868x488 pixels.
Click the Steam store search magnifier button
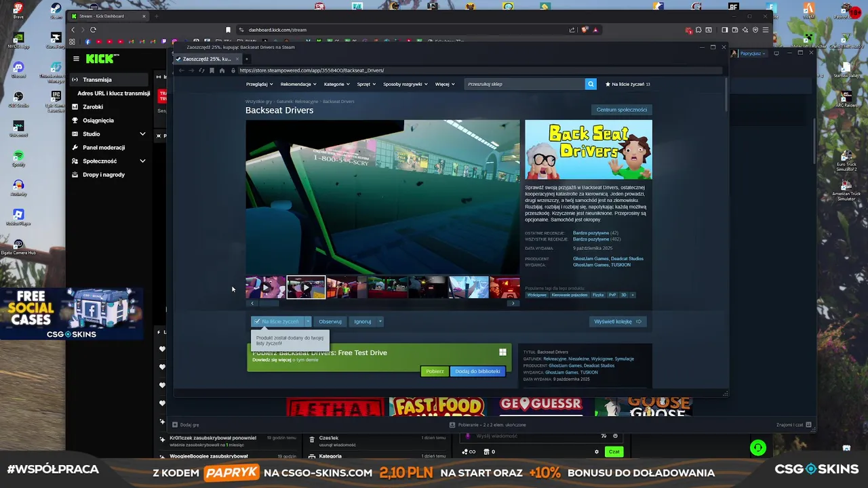(x=591, y=84)
